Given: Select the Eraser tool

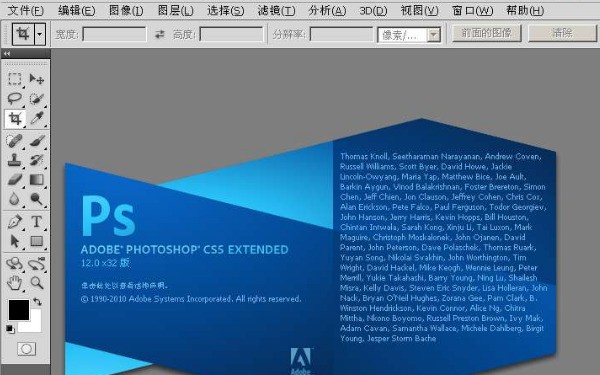Looking at the screenshot, I should pos(15,179).
